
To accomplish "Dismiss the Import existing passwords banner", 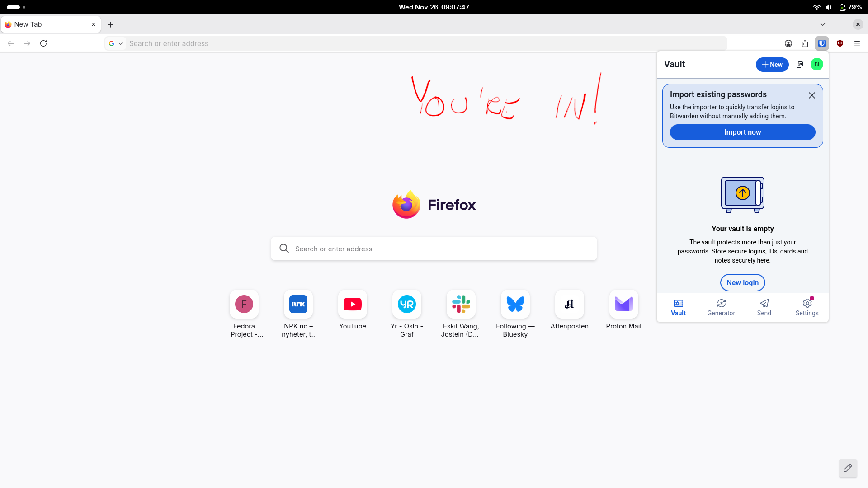I will tap(811, 95).
